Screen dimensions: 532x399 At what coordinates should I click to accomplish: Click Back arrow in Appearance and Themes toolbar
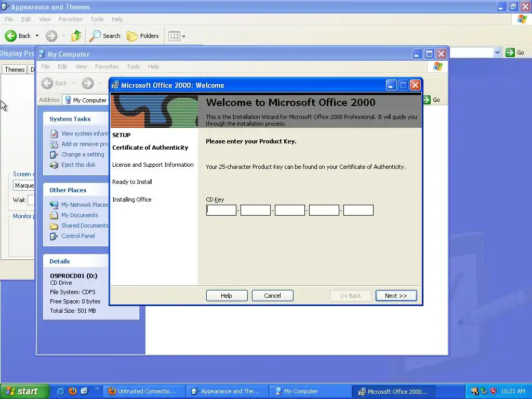click(11, 36)
